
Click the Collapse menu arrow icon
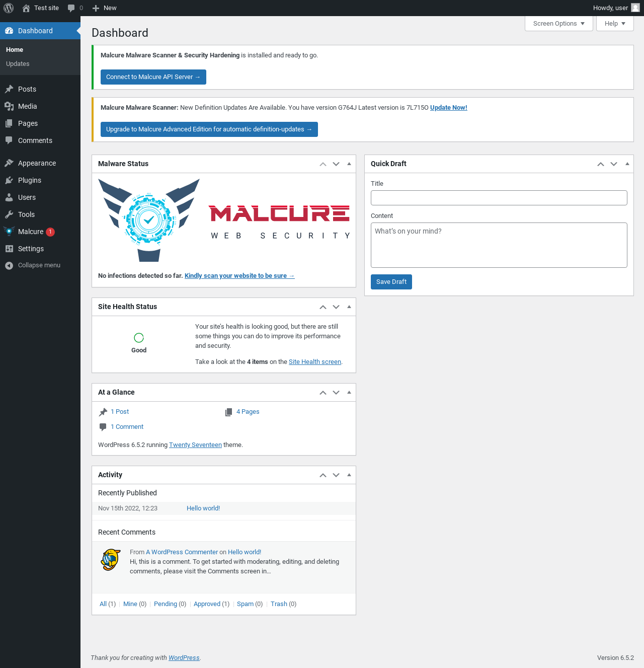click(9, 265)
